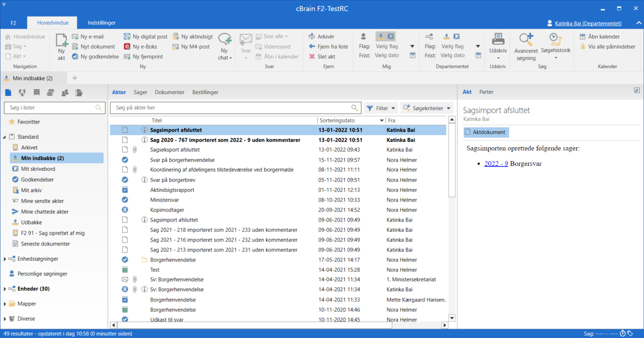Start a Ny aktindsigt
This screenshot has height=338, width=644.
(192, 37)
